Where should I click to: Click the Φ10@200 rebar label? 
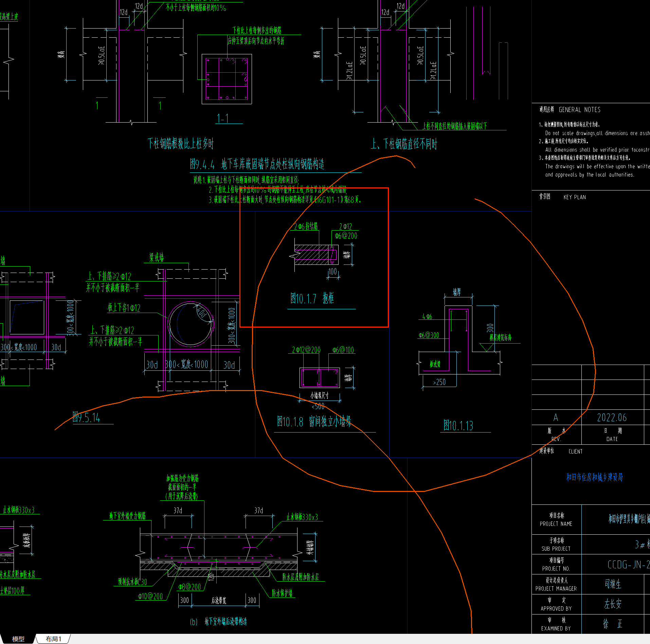pos(150,596)
